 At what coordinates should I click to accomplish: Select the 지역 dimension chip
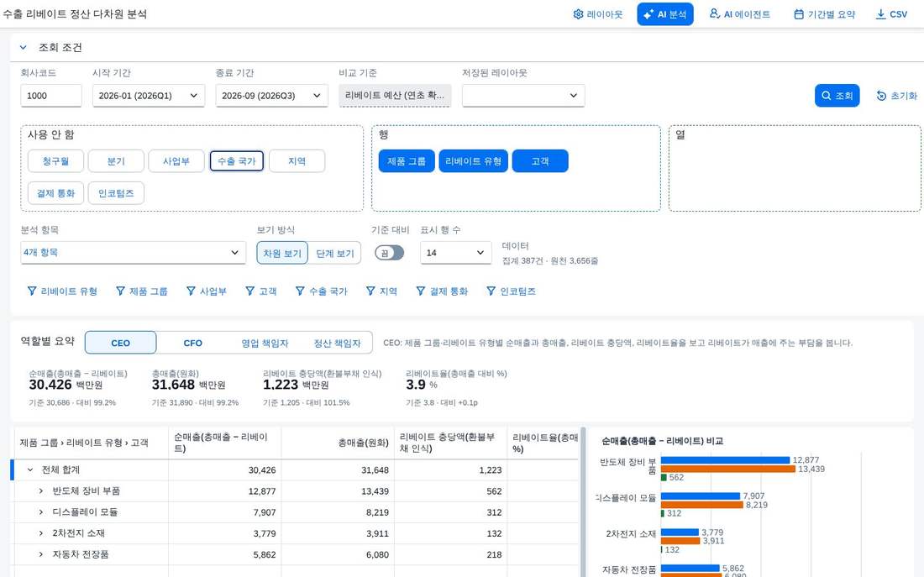pyautogui.click(x=297, y=161)
